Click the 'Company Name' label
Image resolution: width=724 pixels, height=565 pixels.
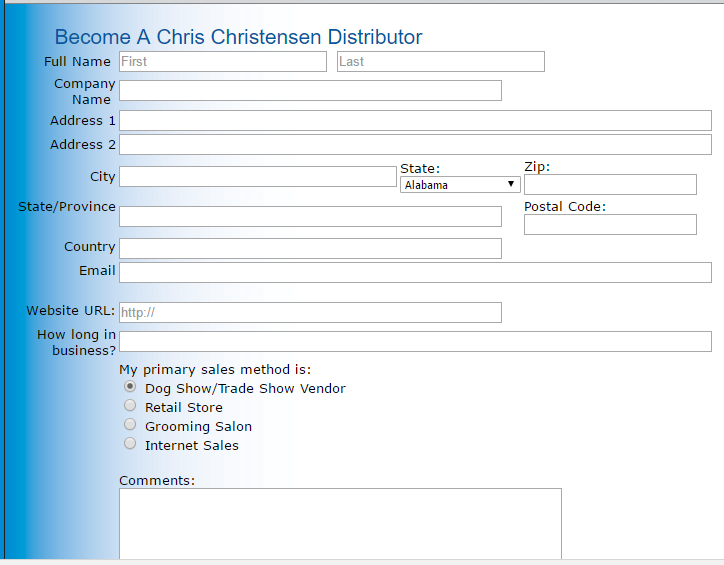click(84, 91)
